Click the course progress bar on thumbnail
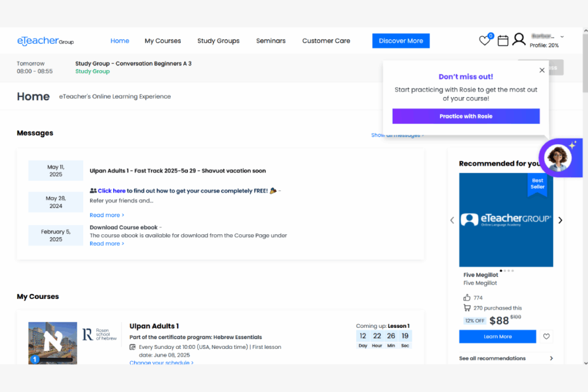 56,360
